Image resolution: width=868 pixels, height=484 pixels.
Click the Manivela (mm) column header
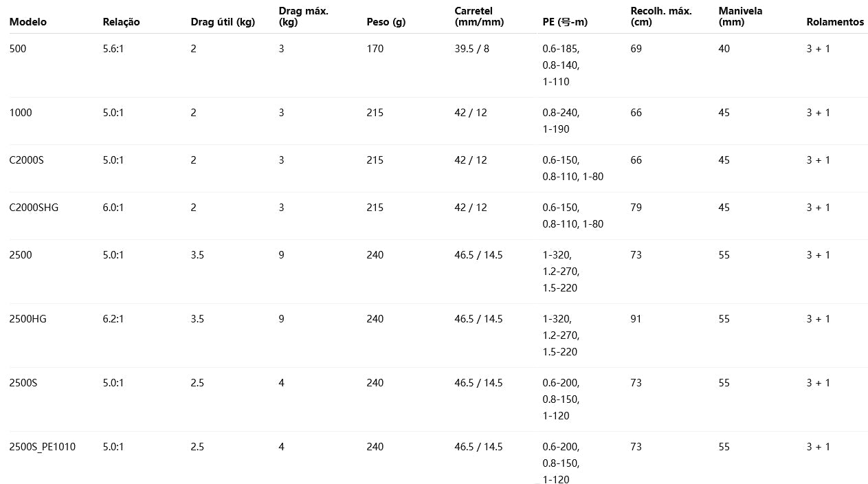740,16
